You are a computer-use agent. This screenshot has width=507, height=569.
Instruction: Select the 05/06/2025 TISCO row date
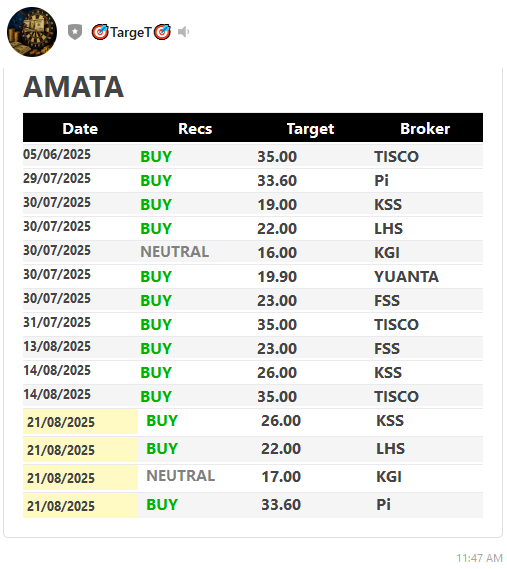(x=57, y=154)
